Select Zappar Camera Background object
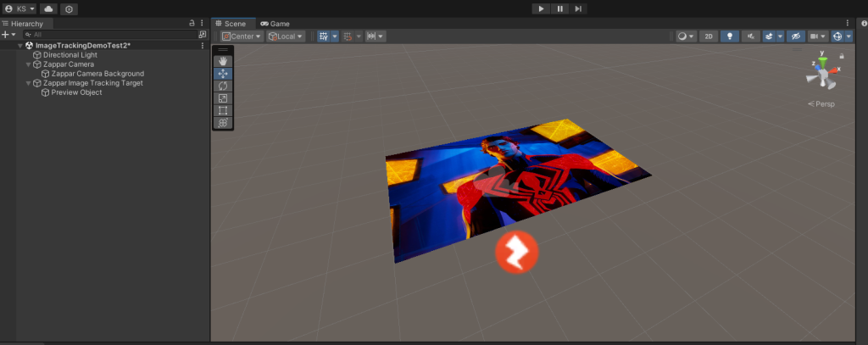Viewport: 868px width, 345px height. [x=97, y=74]
